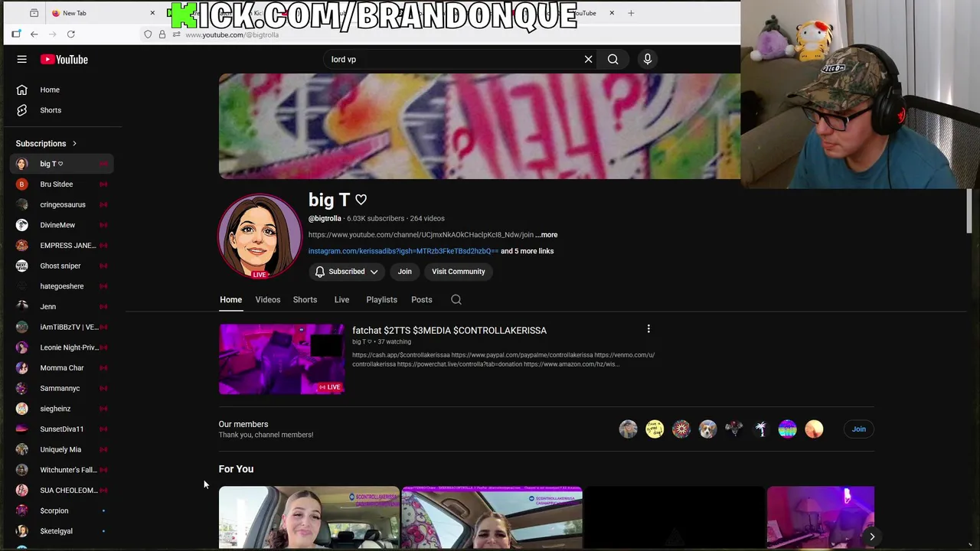980x551 pixels.
Task: Click the rainbow member avatar in Our members
Action: (x=787, y=429)
